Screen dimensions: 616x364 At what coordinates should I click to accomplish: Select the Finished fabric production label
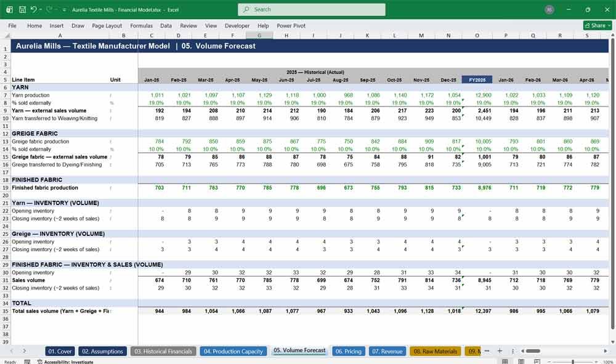45,188
